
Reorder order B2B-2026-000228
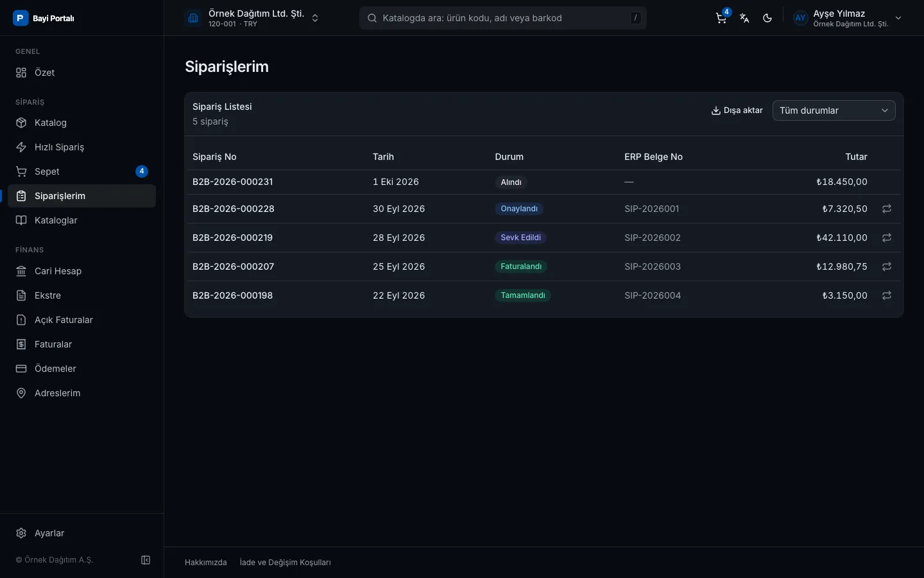click(887, 209)
